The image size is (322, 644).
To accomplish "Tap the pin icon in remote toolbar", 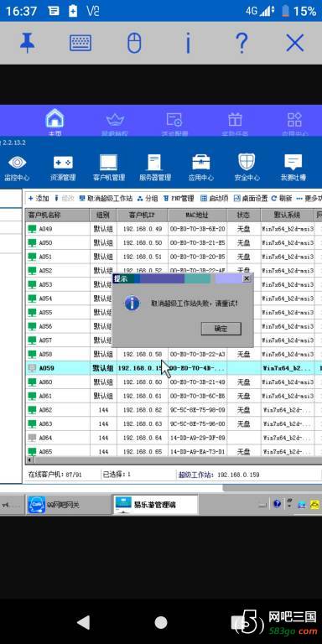I will click(x=28, y=43).
